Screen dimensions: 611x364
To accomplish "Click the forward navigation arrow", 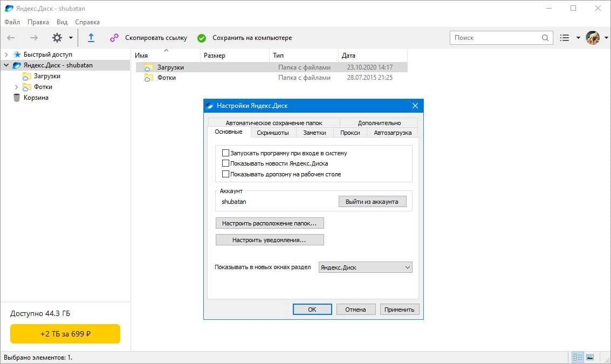I will click(34, 38).
